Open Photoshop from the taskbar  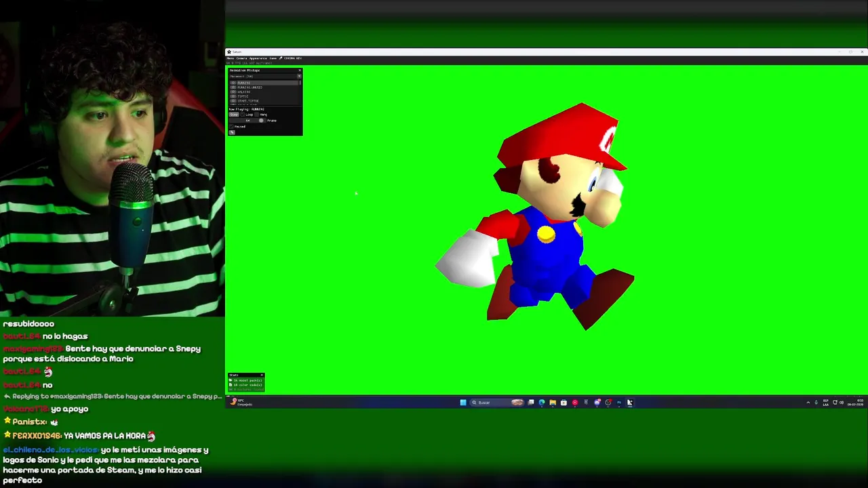(619, 403)
